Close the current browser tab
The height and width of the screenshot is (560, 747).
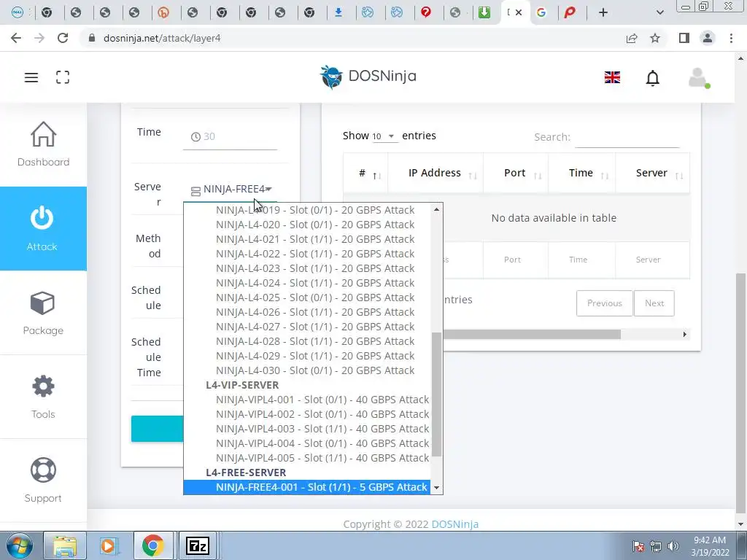[519, 12]
